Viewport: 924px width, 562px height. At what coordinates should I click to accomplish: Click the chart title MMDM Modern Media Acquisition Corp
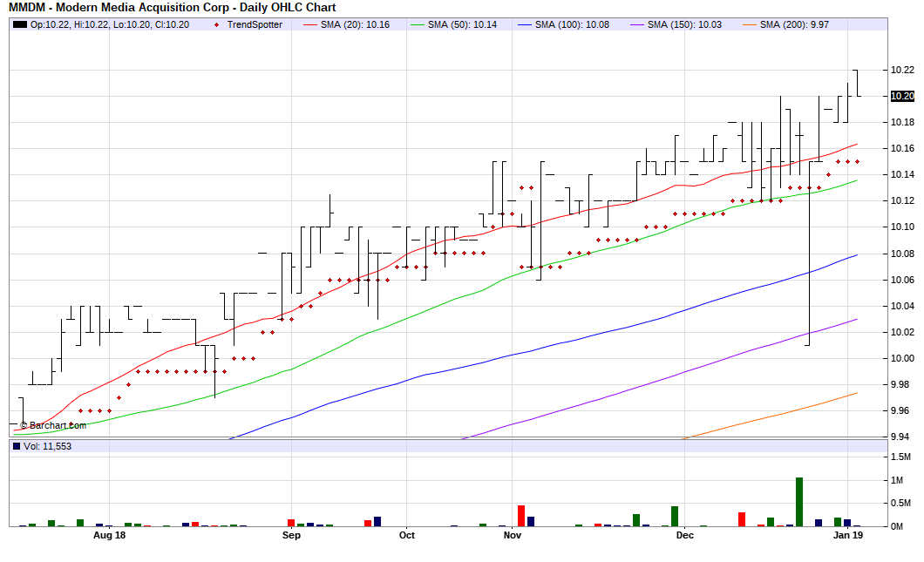pos(172,8)
